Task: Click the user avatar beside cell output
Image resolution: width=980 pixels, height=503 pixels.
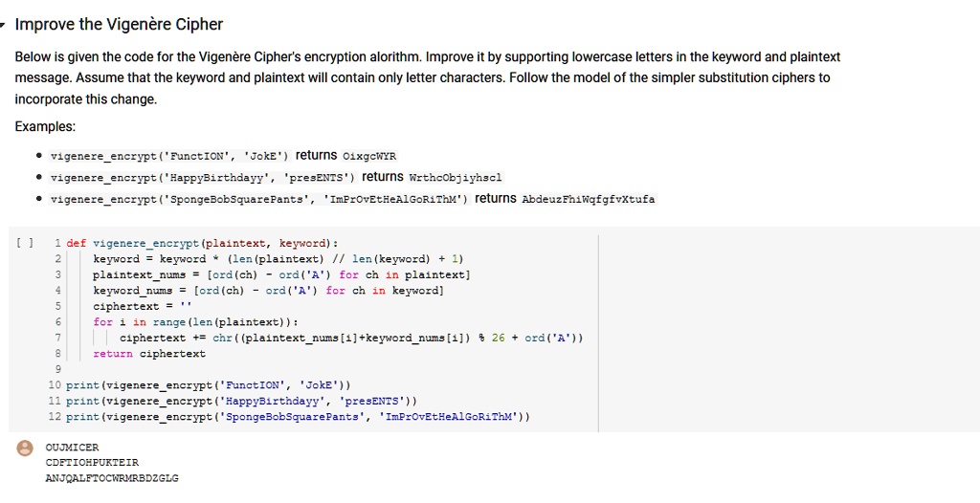Action: pos(24,448)
